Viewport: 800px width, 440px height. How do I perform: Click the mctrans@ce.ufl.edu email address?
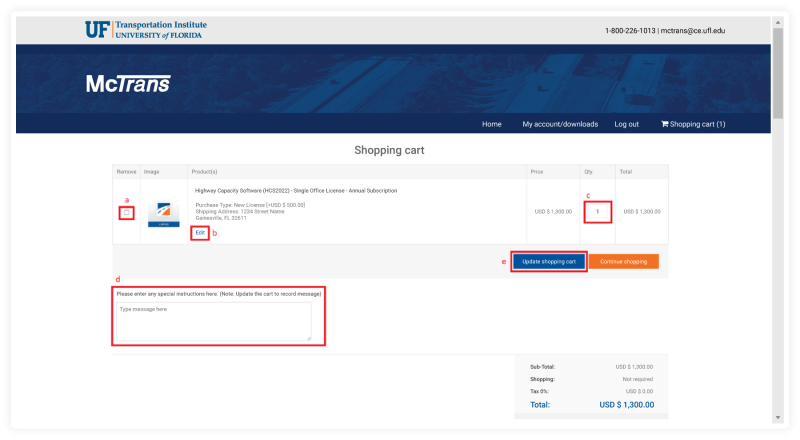pos(693,31)
